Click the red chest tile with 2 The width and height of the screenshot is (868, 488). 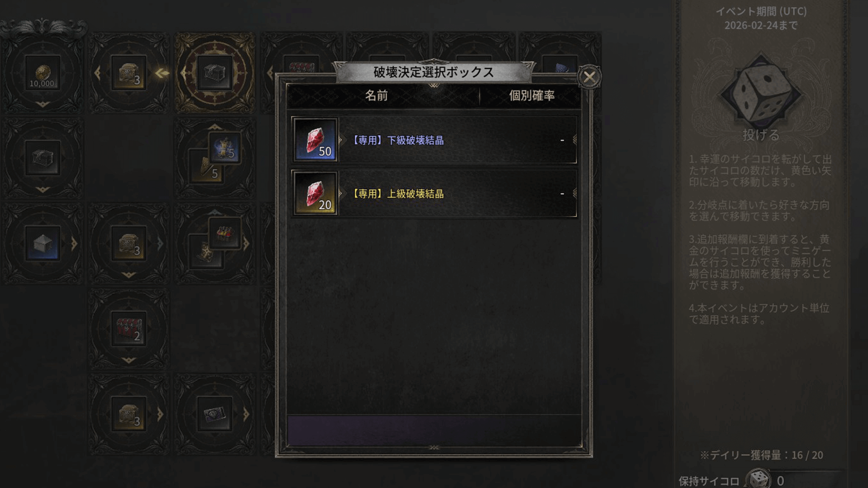pos(129,329)
